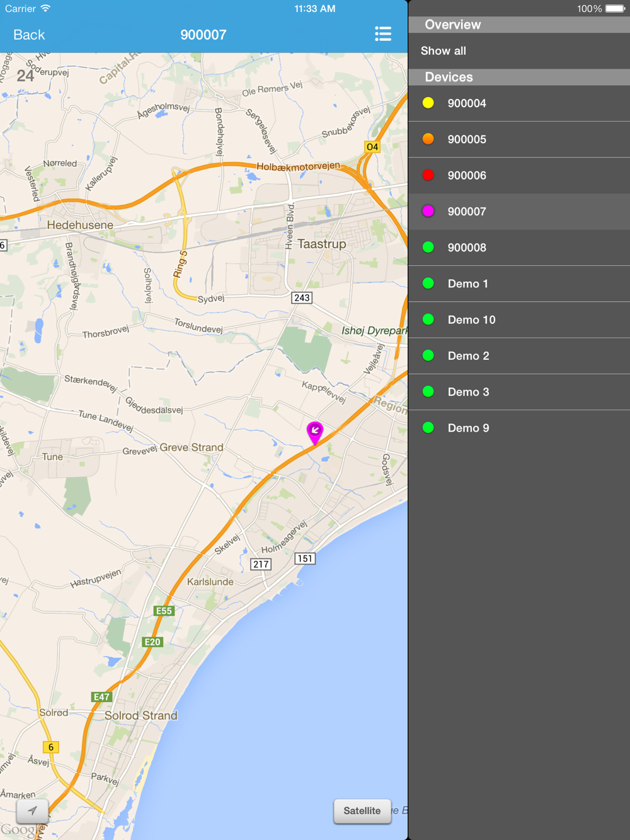Switch map to Satellite view
Viewport: 630px width, 840px height.
362,811
